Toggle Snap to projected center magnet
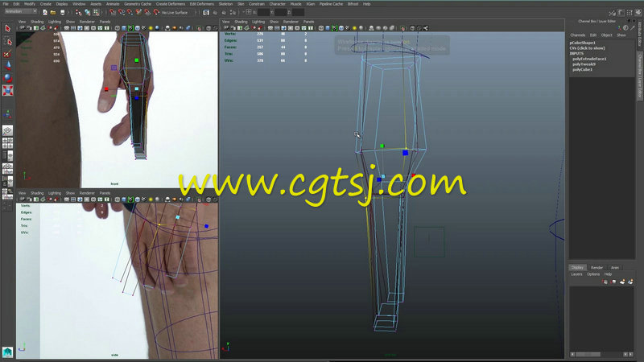644x362 pixels. point(138,12)
